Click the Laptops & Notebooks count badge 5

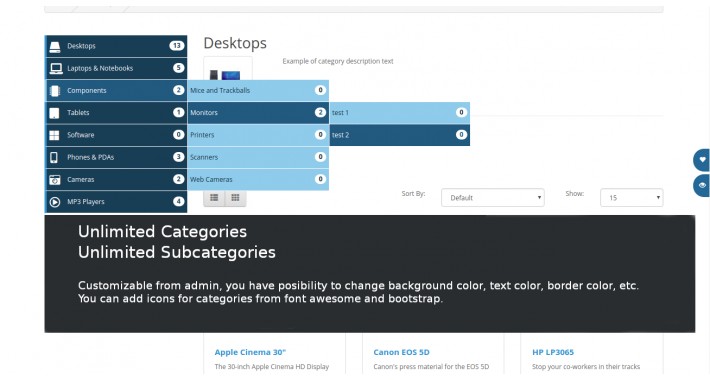pyautogui.click(x=178, y=68)
